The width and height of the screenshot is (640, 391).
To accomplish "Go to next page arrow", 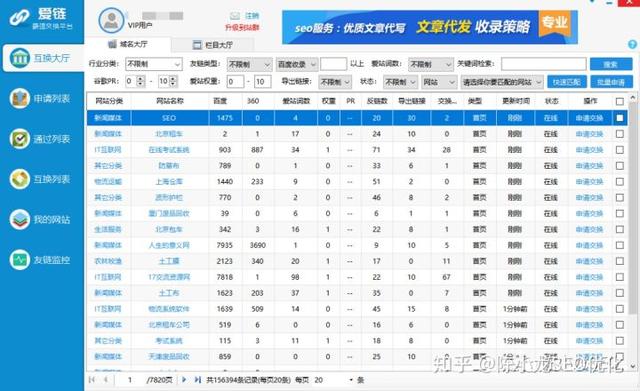I will click(184, 380).
